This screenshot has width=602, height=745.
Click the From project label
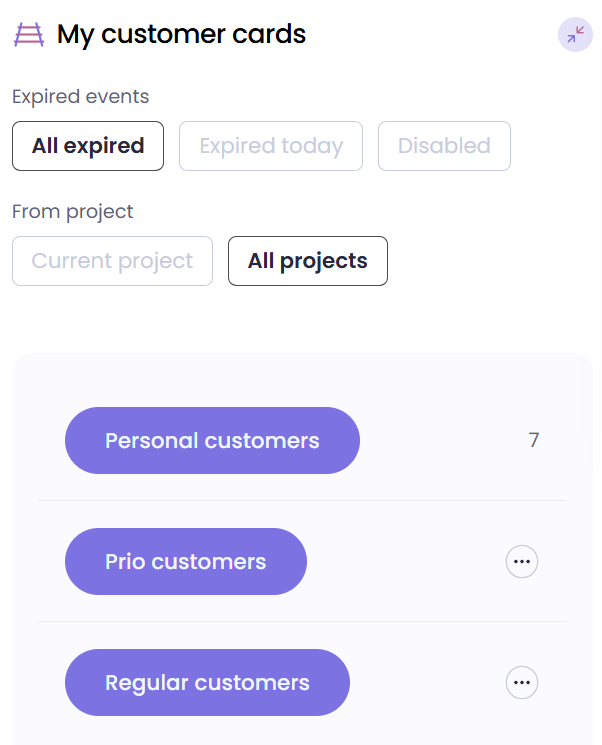(x=72, y=212)
